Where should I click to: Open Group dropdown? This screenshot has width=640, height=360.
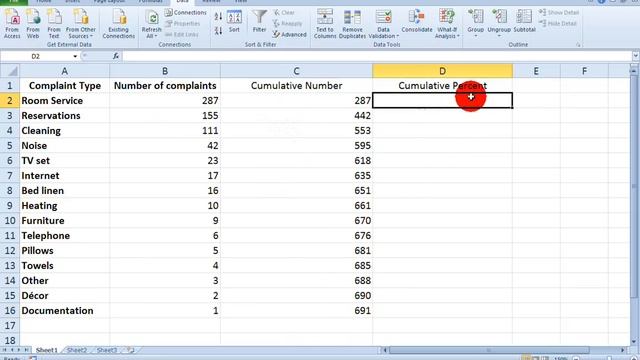[x=476, y=24]
